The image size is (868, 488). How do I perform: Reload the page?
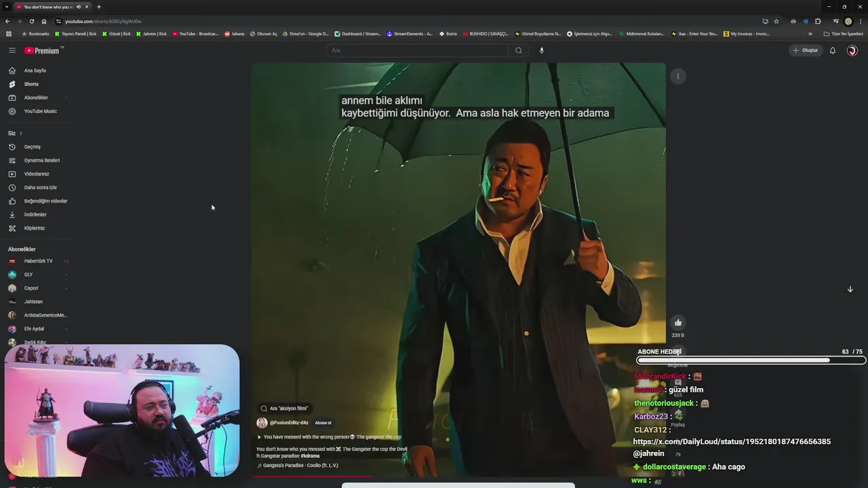click(32, 21)
